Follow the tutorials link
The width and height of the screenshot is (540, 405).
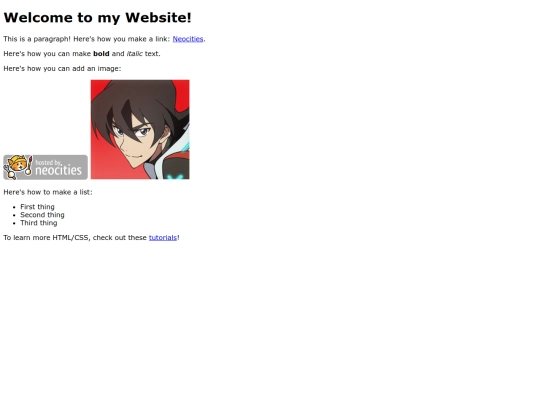(163, 238)
